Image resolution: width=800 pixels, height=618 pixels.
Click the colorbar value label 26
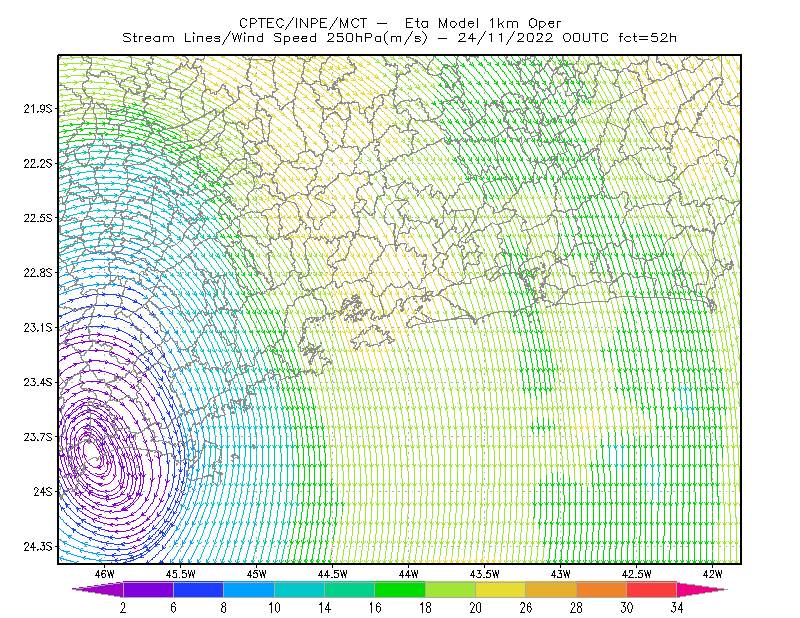pyautogui.click(x=526, y=608)
